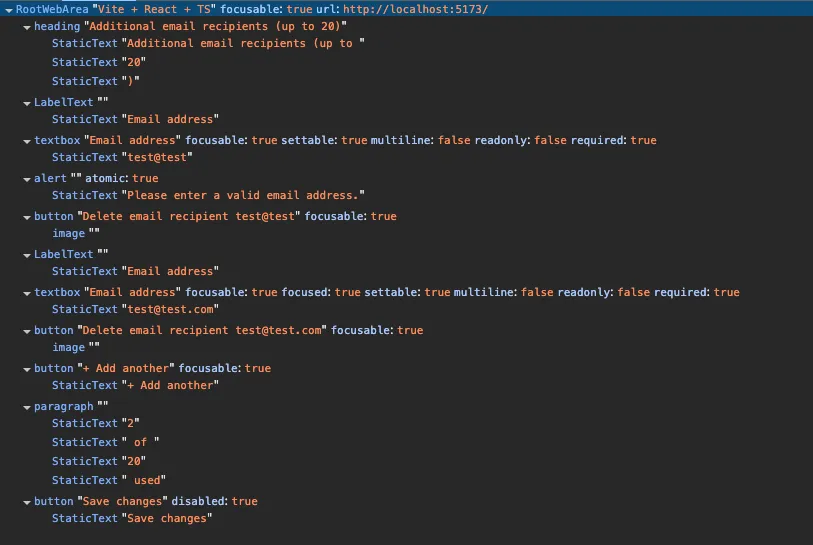Select the paragraph row
The height and width of the screenshot is (545, 813).
coord(406,407)
